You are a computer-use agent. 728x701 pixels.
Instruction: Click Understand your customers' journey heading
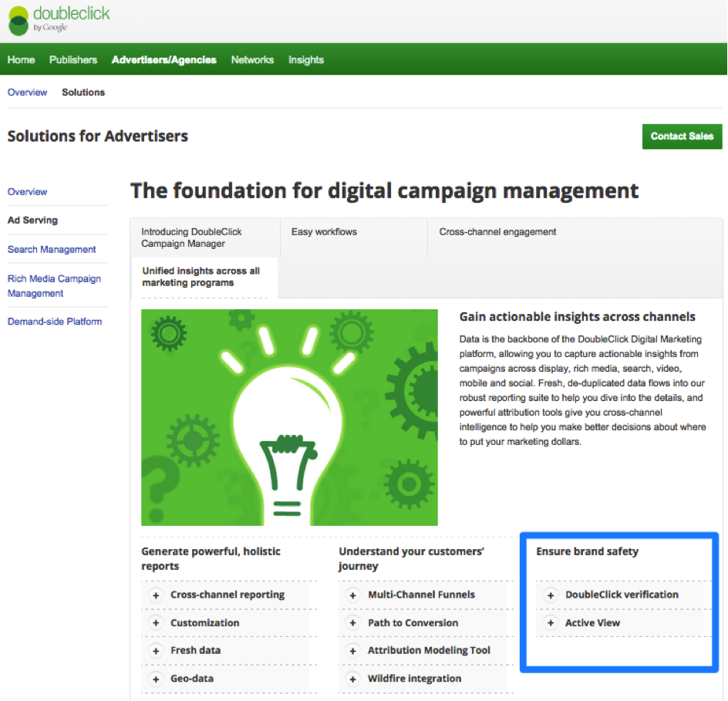coord(411,558)
